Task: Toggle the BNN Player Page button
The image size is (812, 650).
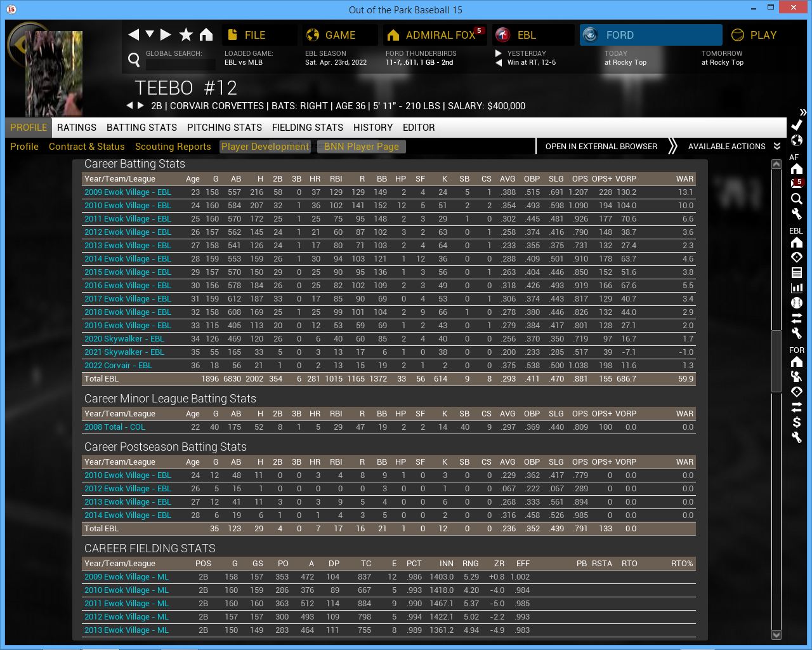Action: pos(361,147)
